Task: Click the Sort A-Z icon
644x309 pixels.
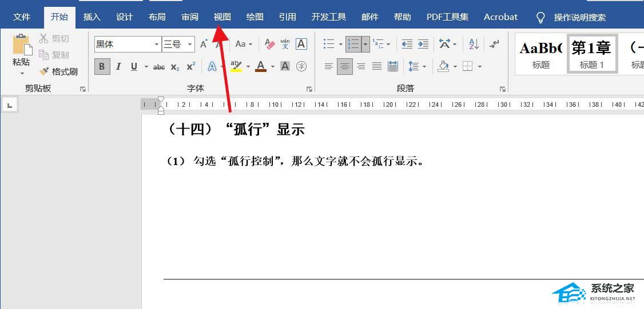Action: 474,44
